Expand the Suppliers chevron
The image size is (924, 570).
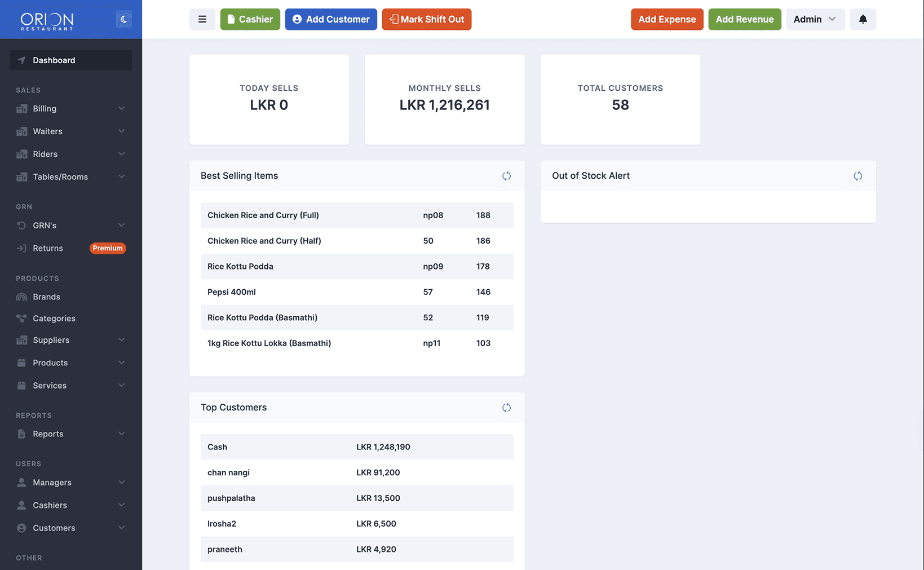121,339
